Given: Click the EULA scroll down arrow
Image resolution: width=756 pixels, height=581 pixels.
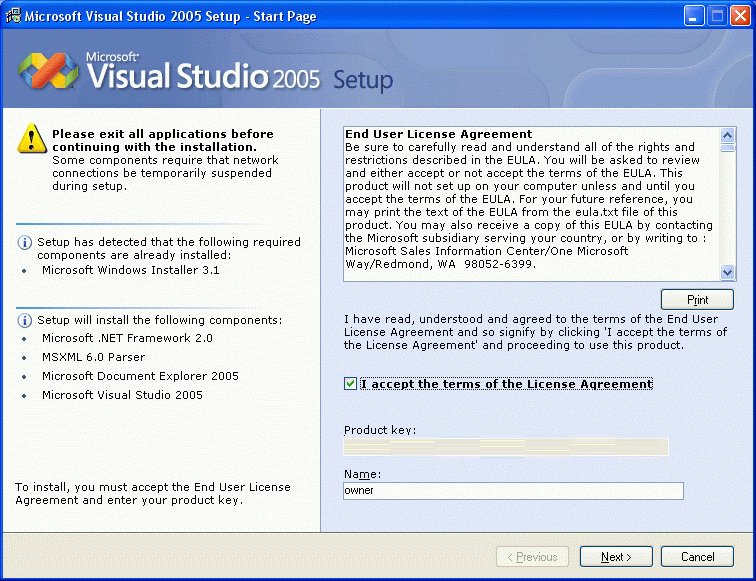Looking at the screenshot, I should (x=727, y=273).
